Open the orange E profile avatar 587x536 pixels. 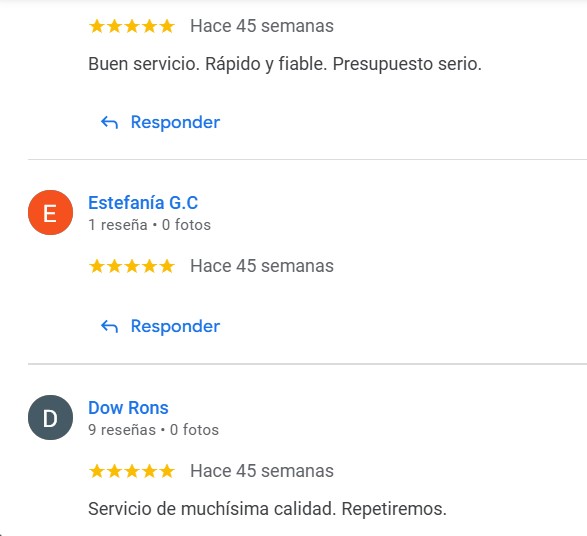51,213
